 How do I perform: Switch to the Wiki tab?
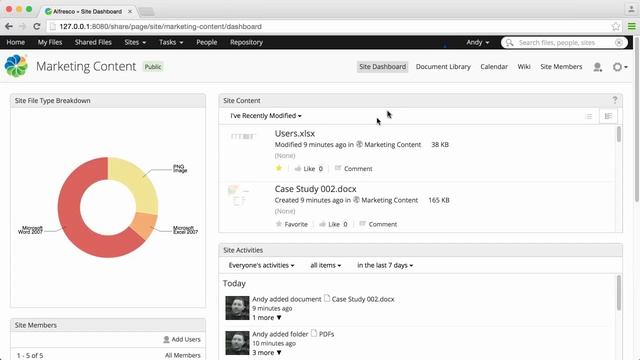(x=524, y=67)
